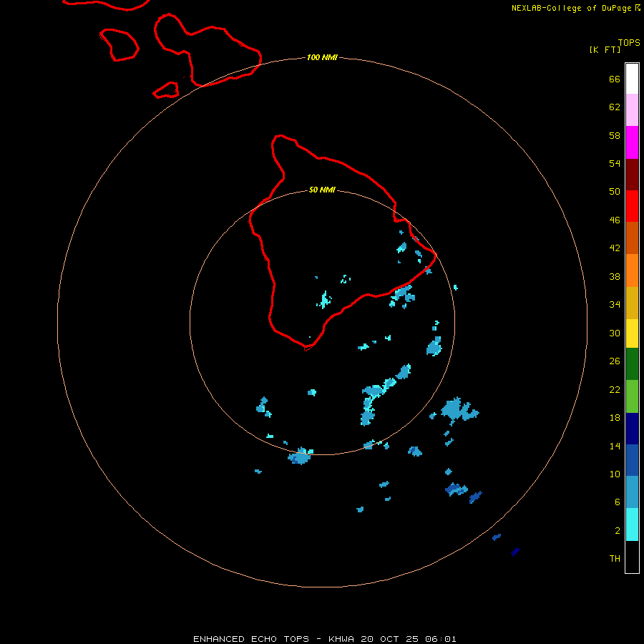Screen dimensions: 644x644
Task: Click the light blue 10 kft swatch
Action: click(632, 492)
